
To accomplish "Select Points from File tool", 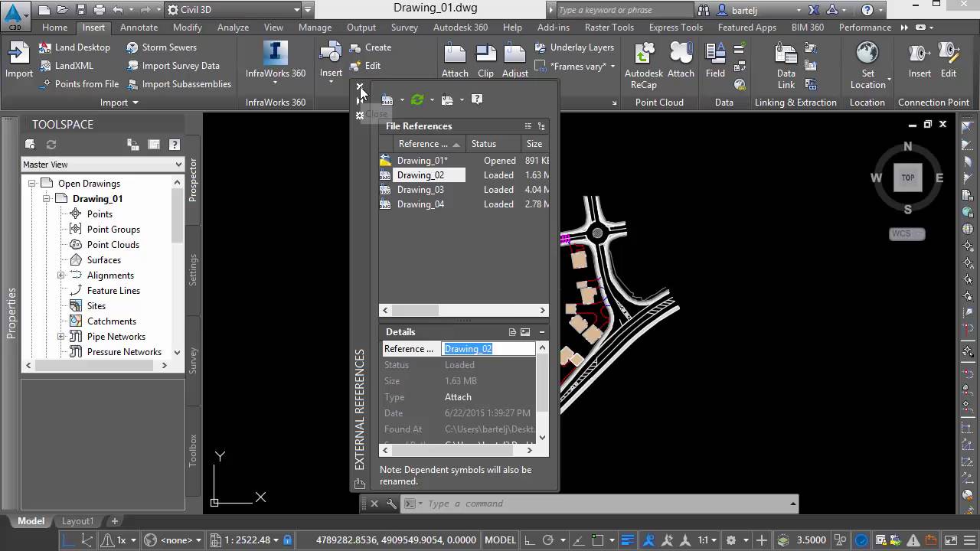I will 78,83.
